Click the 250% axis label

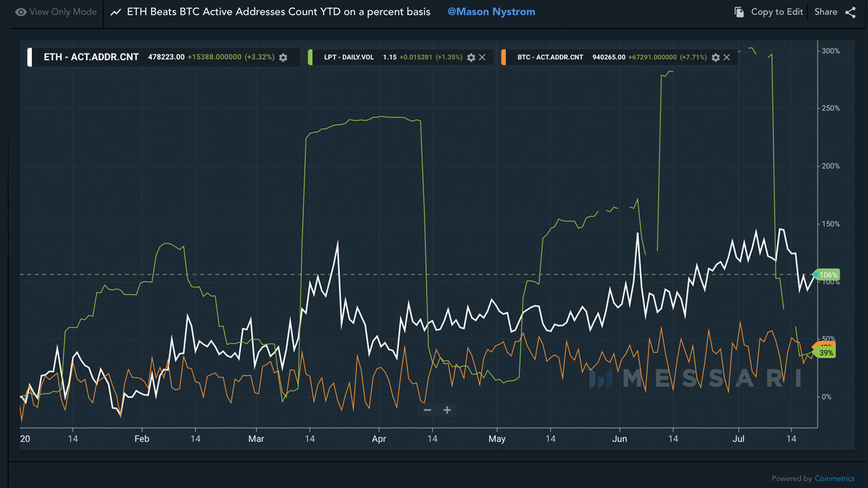pos(831,108)
